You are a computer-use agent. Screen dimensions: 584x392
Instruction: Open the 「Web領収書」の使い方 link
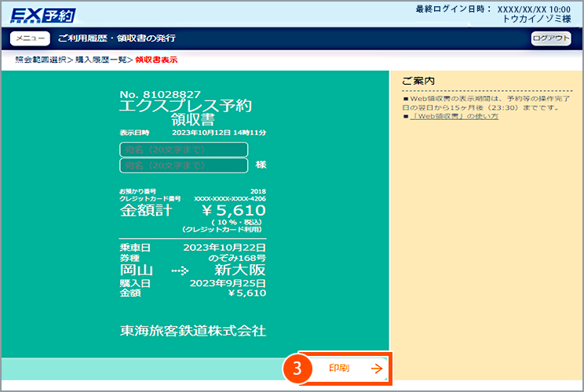(454, 116)
